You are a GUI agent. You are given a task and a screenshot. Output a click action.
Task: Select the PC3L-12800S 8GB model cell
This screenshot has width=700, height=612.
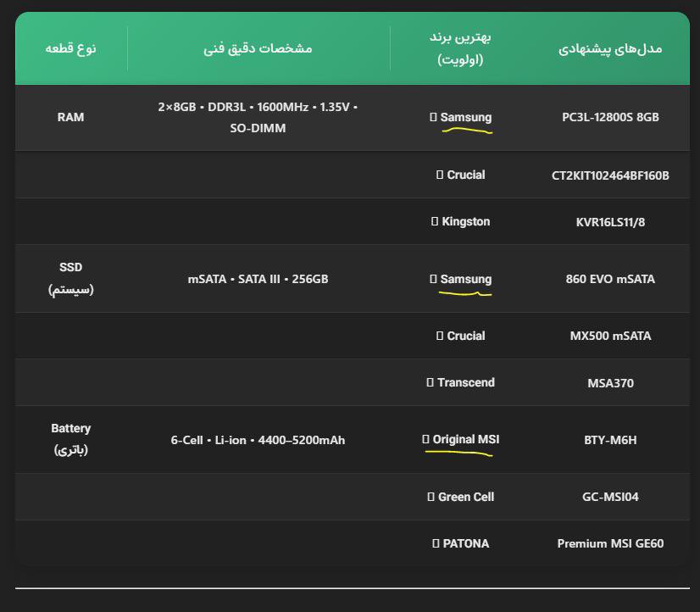610,118
